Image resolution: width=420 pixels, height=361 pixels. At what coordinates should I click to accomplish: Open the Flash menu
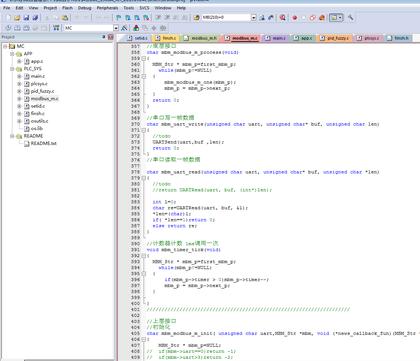pyautogui.click(x=67, y=8)
